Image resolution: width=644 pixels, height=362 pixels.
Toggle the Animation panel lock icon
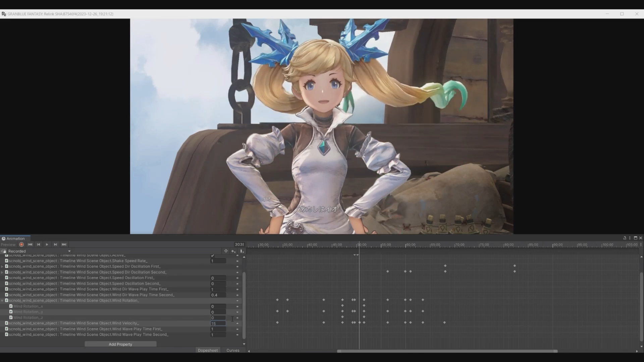click(625, 238)
